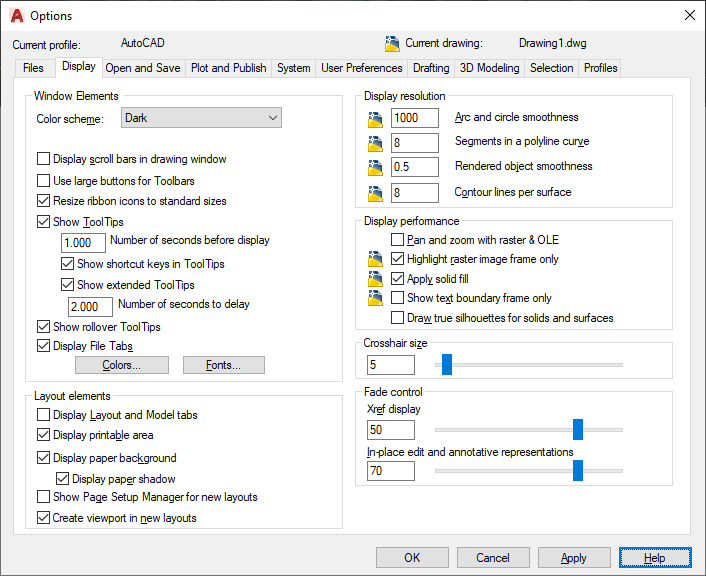Uncheck Show rollover ToolTips
The width and height of the screenshot is (706, 576).
(43, 327)
